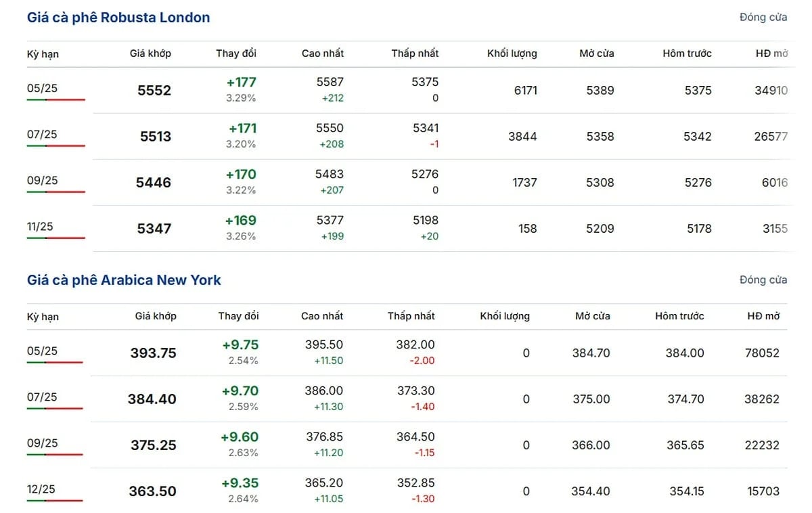The image size is (812, 513).
Task: Select Robusta contract term 07/25
Action: pos(42,135)
